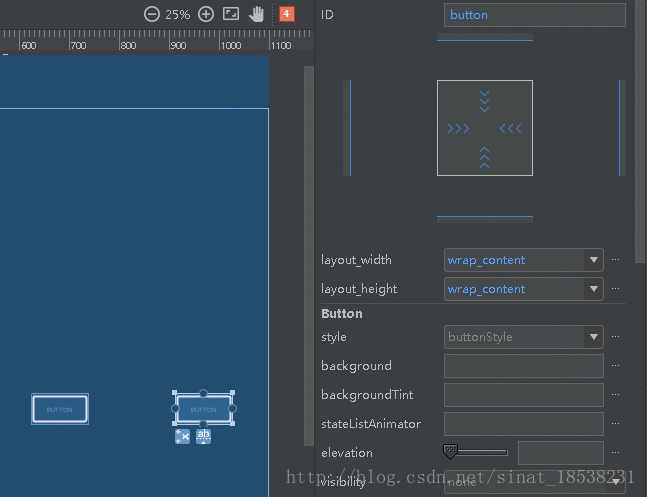
Task: Click the left constraint anchor of selected button
Action: (x=175, y=409)
